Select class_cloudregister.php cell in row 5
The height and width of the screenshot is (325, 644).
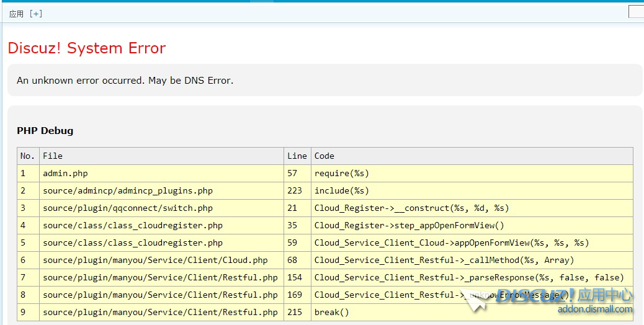pos(161,243)
